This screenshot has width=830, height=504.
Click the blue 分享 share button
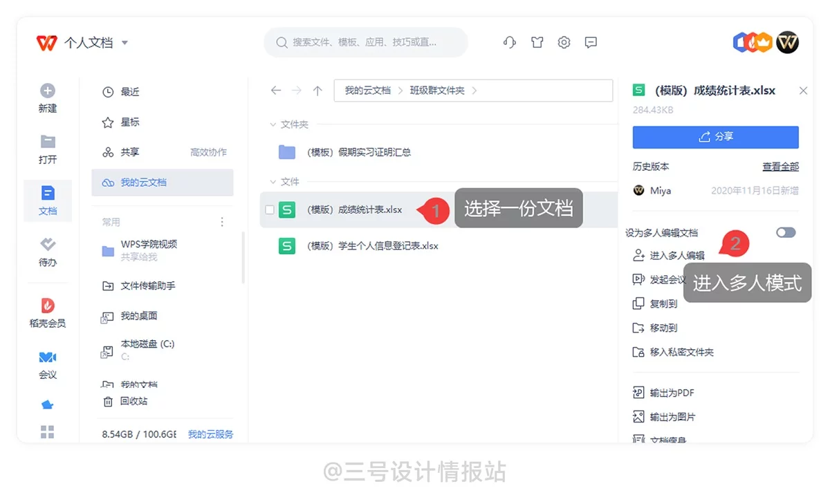714,137
